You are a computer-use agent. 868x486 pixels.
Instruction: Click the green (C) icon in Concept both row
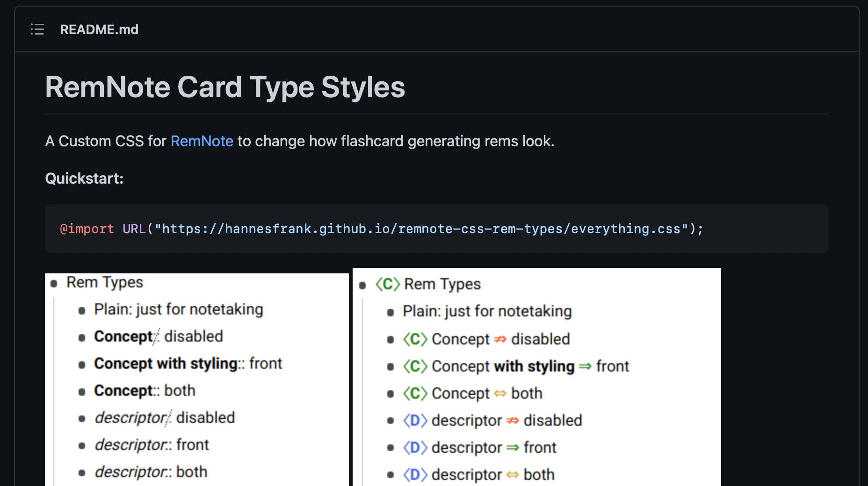point(415,393)
